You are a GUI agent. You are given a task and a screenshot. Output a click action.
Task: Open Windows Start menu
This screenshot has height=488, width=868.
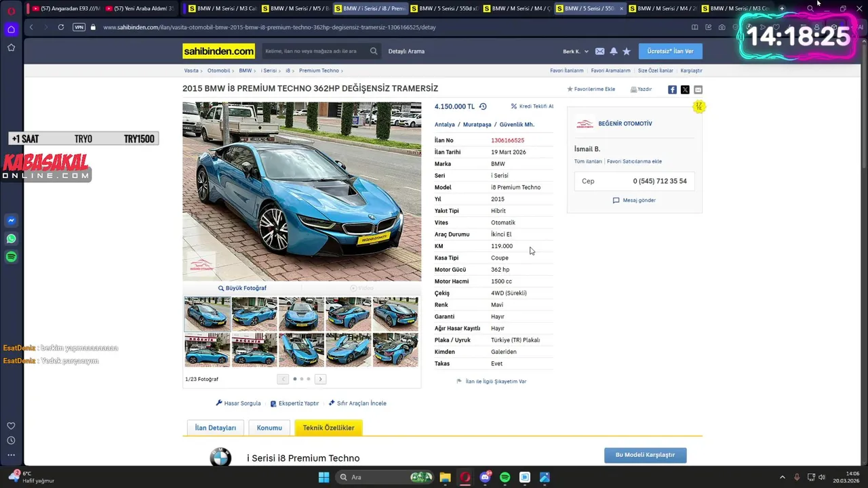pos(323,477)
